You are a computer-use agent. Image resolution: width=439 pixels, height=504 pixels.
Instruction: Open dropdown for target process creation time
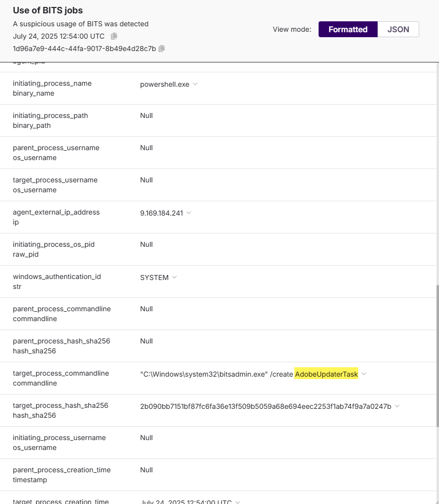pos(238,502)
